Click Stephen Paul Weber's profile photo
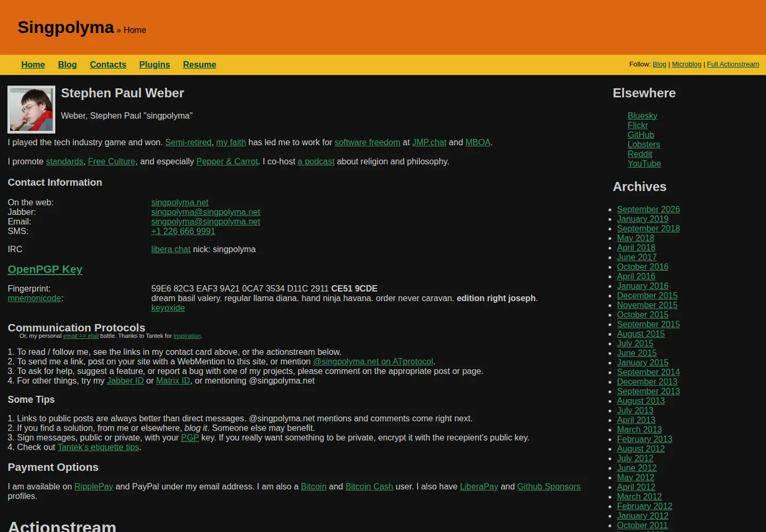 [31, 110]
